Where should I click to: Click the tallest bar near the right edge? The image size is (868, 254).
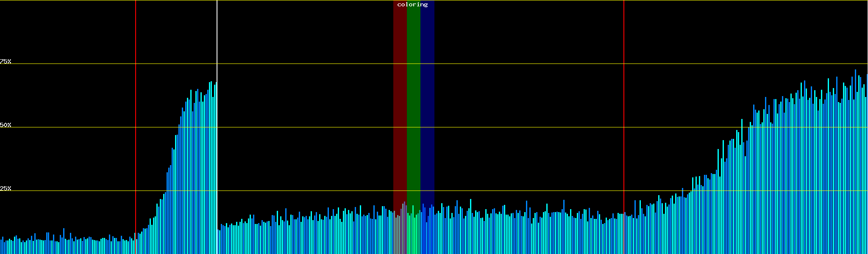coord(855,169)
